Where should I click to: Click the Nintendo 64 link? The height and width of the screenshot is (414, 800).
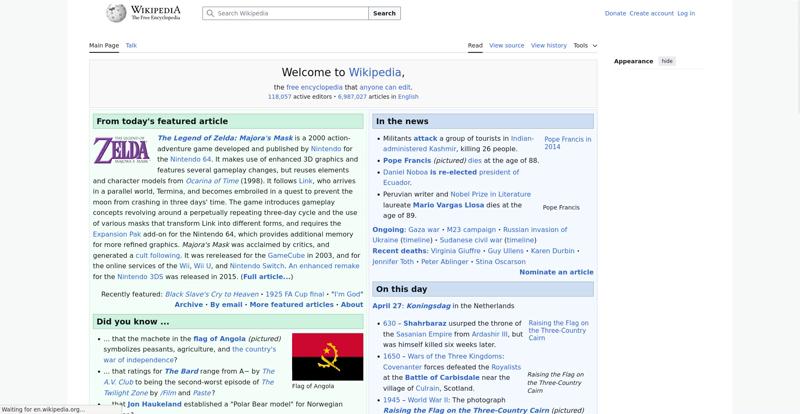191,159
